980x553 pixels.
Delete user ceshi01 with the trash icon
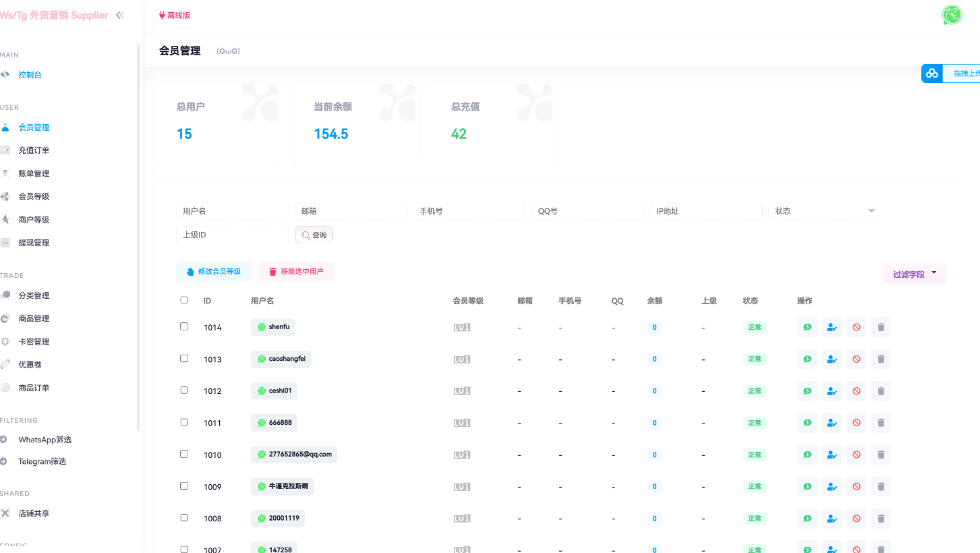coord(881,390)
